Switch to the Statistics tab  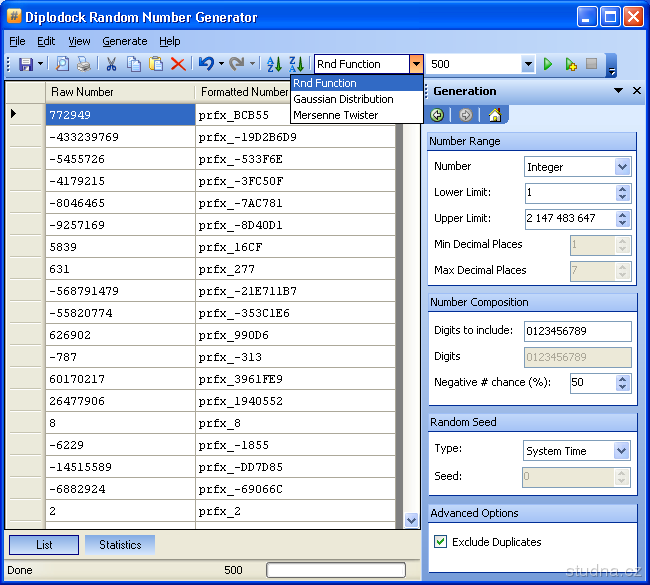point(120,545)
